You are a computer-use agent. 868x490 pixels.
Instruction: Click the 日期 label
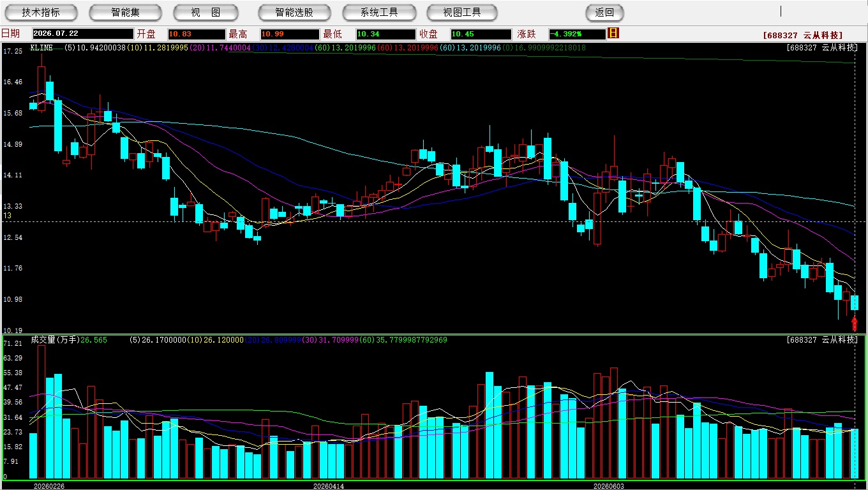click(10, 34)
